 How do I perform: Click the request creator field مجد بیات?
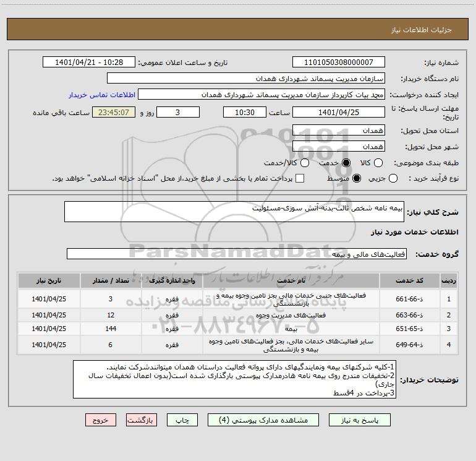pos(261,95)
